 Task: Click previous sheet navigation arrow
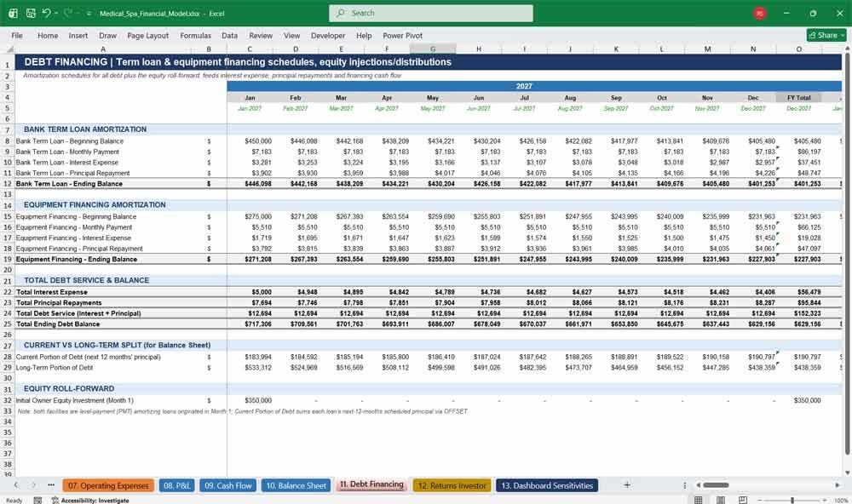[x=15, y=485]
